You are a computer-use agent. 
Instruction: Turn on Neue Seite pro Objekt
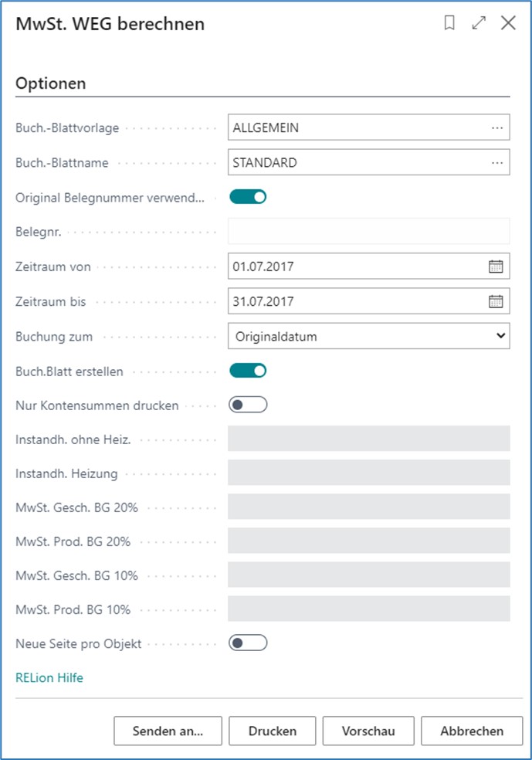click(248, 643)
